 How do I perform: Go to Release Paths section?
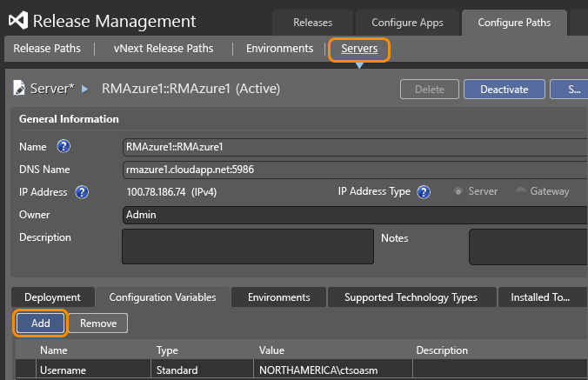[x=47, y=49]
